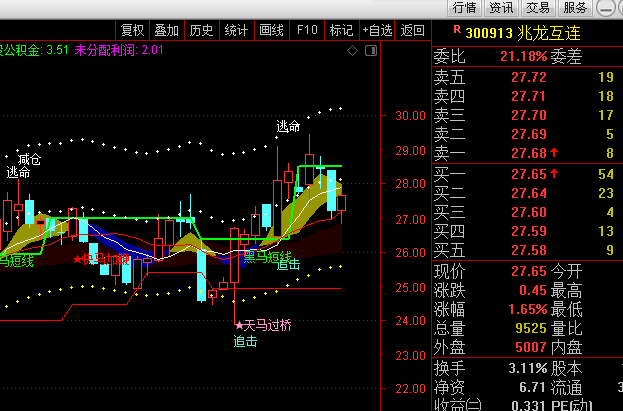The height and width of the screenshot is (411, 623).
Task: Click the 卖五 price 27.72
Action: pos(529,77)
